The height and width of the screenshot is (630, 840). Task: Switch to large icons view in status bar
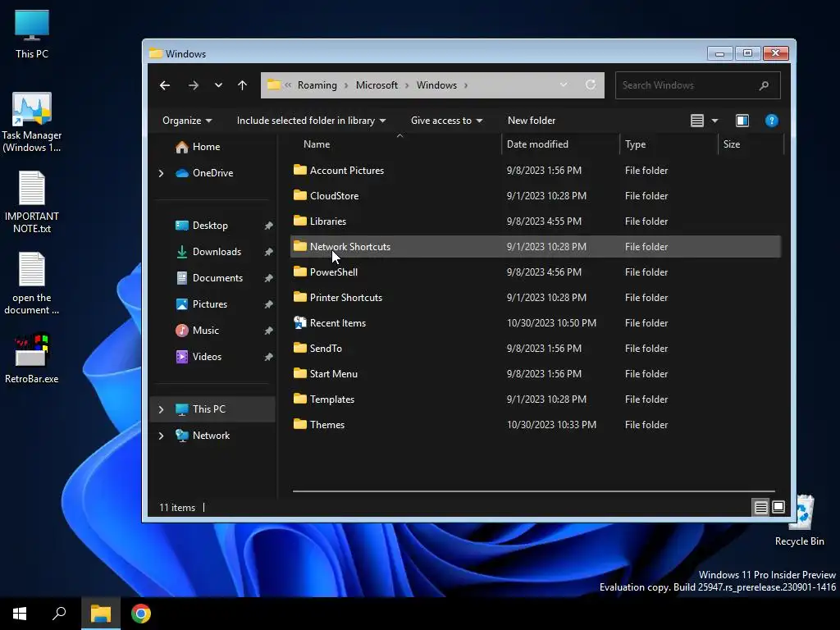(x=778, y=507)
